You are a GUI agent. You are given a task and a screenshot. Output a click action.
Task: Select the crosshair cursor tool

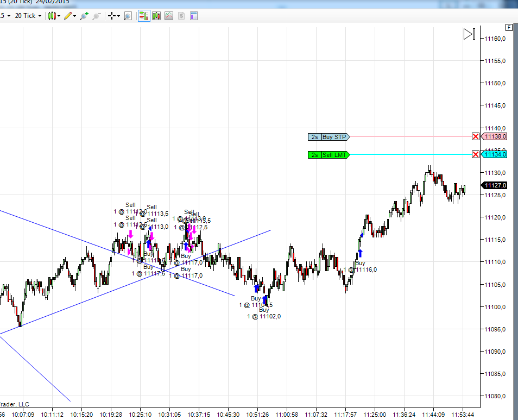coord(112,16)
